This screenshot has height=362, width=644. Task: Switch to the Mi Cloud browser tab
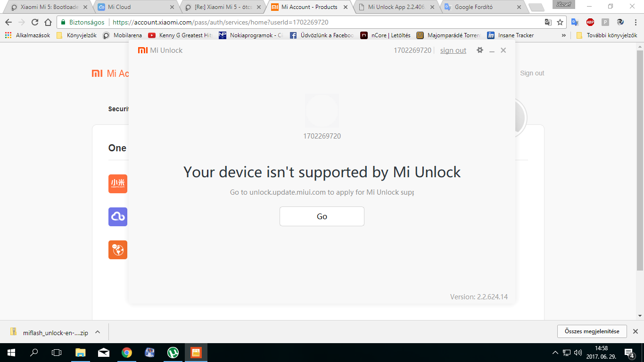(135, 7)
